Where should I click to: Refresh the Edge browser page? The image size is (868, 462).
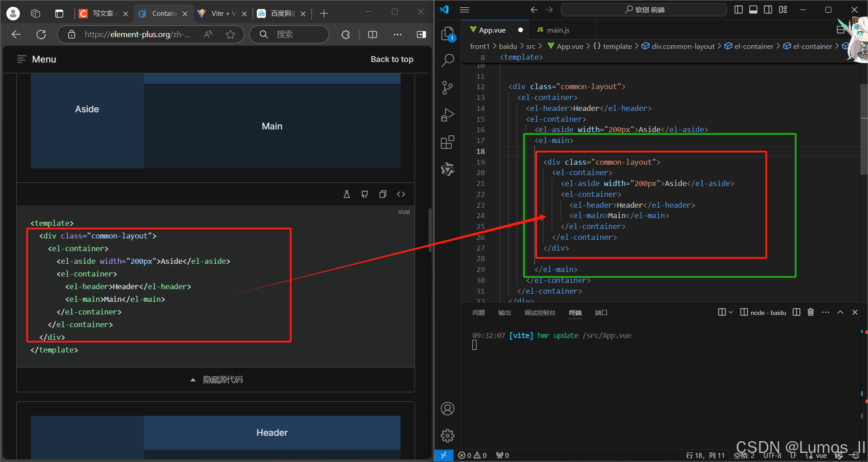click(41, 34)
